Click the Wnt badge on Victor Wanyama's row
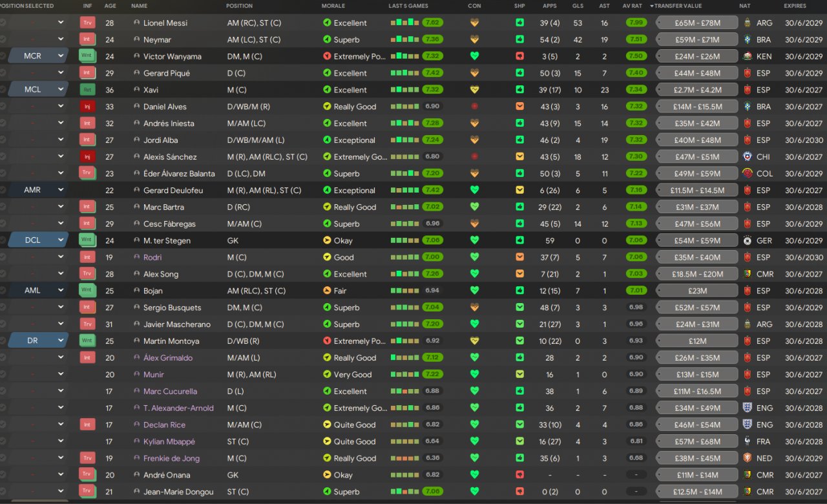The height and width of the screenshot is (504, 827). click(87, 56)
